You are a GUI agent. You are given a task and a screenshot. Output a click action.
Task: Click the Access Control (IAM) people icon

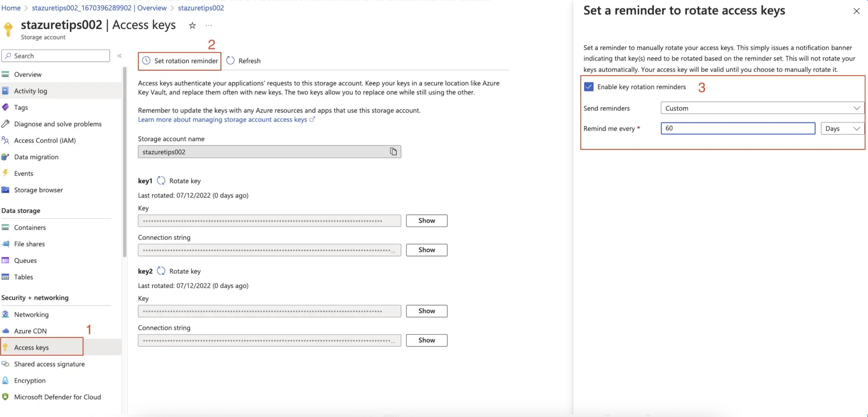(5, 141)
